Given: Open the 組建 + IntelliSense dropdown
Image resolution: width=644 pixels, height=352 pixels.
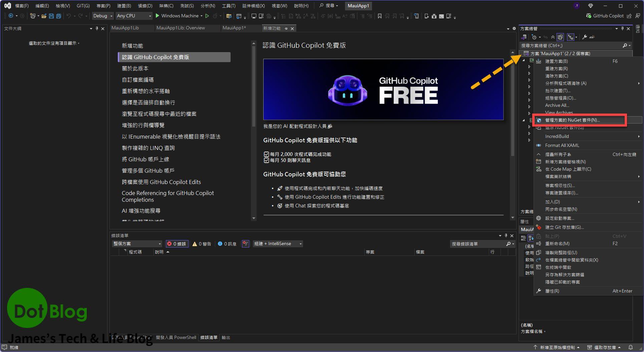Looking at the screenshot, I should point(278,244).
